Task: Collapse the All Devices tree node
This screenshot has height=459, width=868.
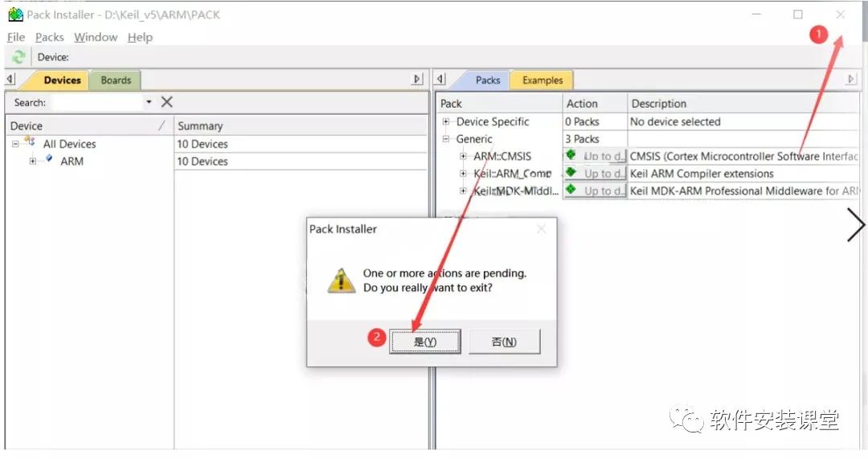Action: [x=15, y=144]
